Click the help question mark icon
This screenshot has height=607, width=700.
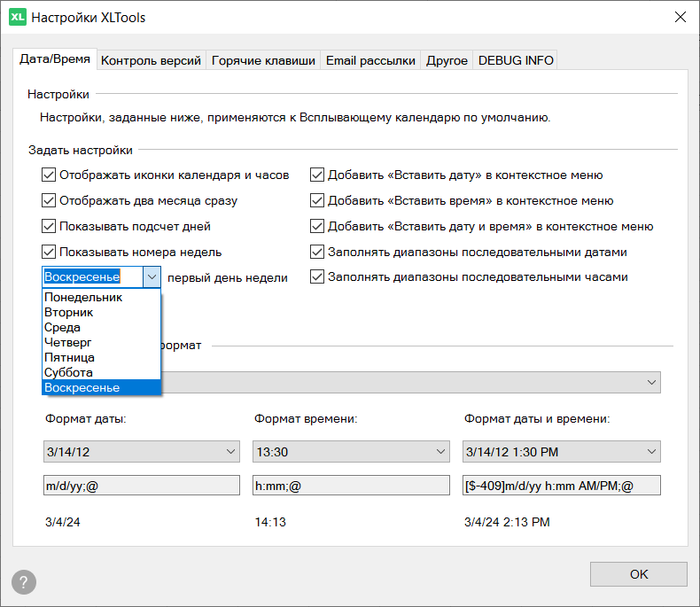pyautogui.click(x=24, y=581)
